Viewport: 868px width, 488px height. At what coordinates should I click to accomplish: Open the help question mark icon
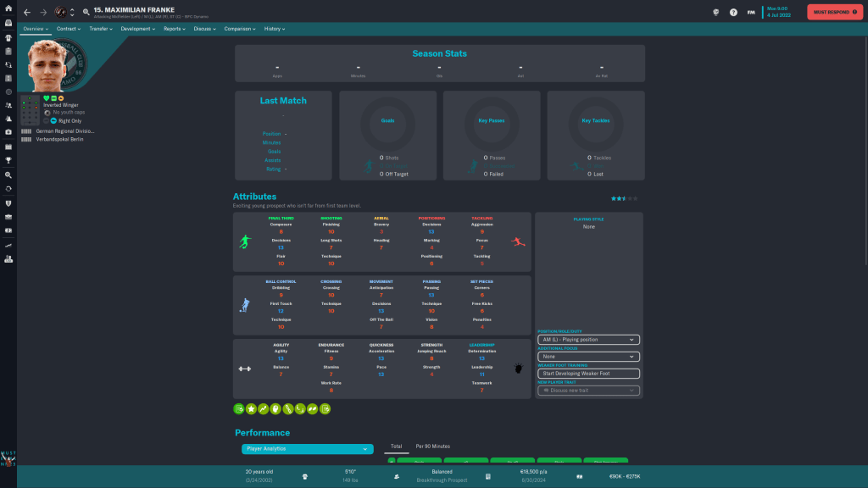point(733,12)
